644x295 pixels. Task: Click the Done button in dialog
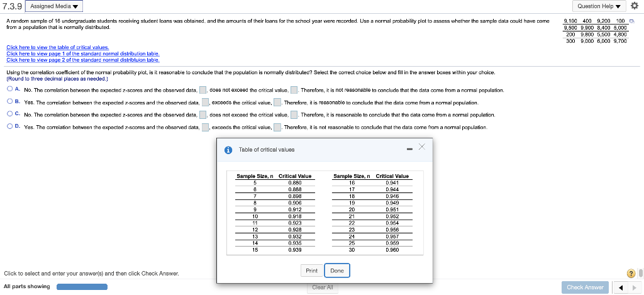[x=337, y=270]
